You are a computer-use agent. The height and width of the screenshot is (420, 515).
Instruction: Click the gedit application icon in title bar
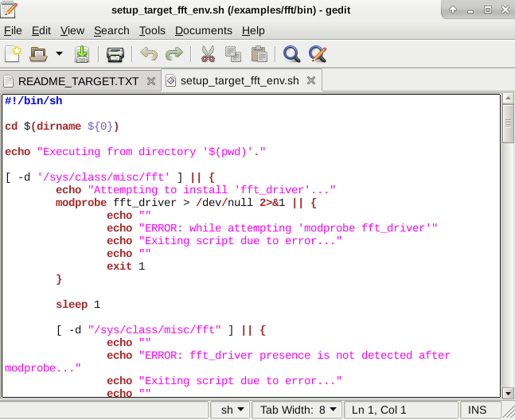click(9, 10)
